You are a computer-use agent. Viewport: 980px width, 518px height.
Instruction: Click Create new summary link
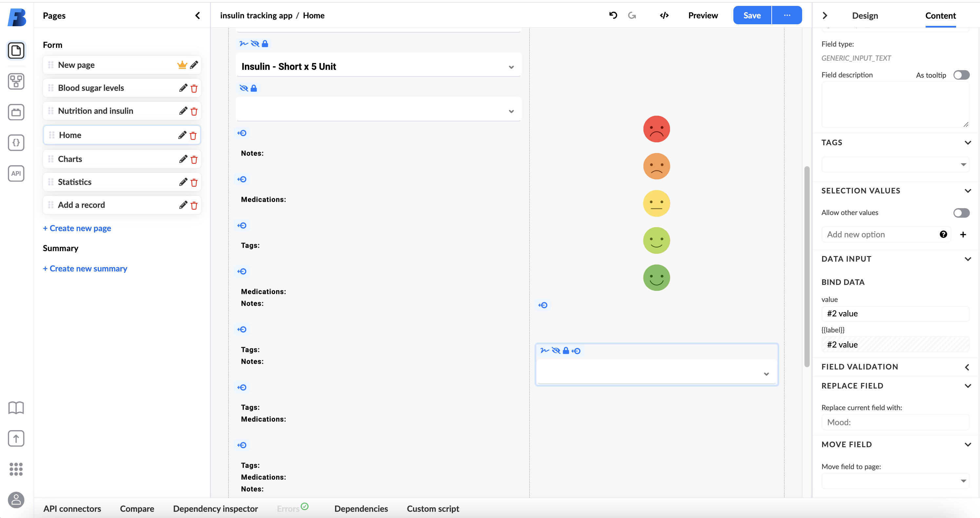click(85, 269)
